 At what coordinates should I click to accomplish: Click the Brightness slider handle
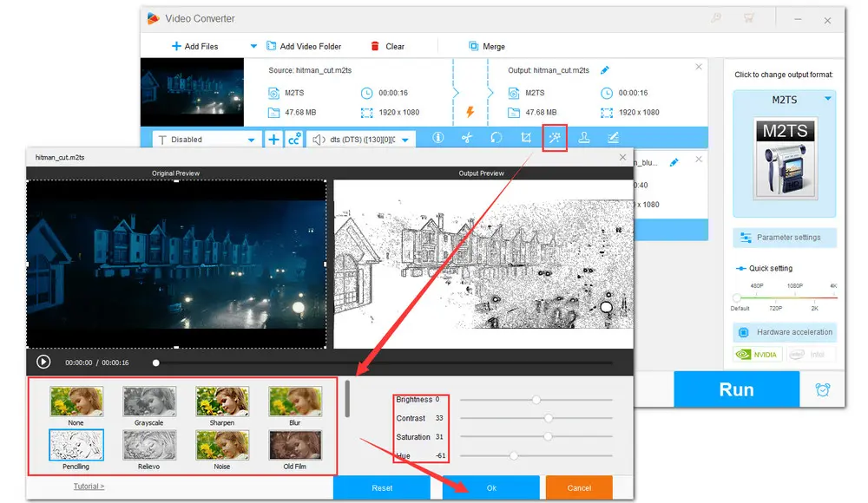coord(536,400)
